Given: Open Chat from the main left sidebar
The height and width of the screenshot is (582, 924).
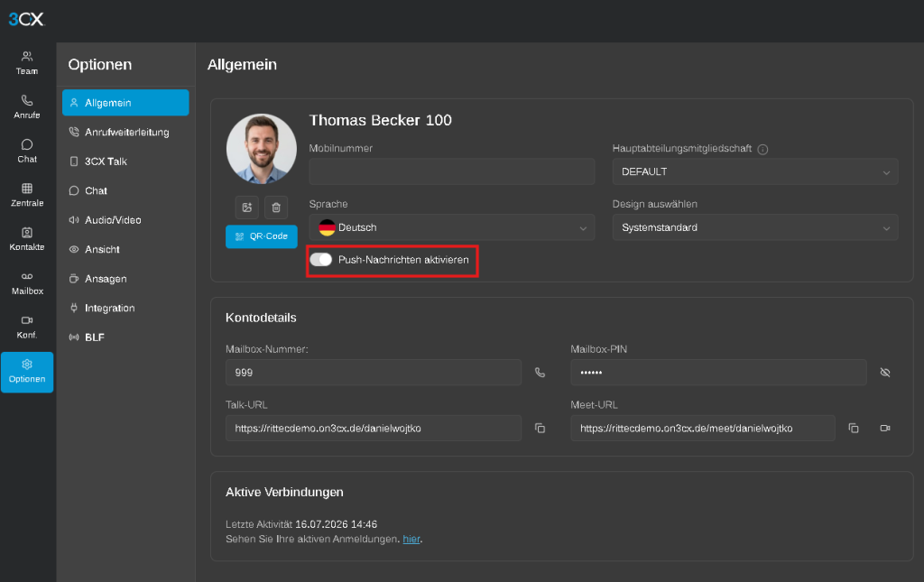Looking at the screenshot, I should click(x=27, y=152).
